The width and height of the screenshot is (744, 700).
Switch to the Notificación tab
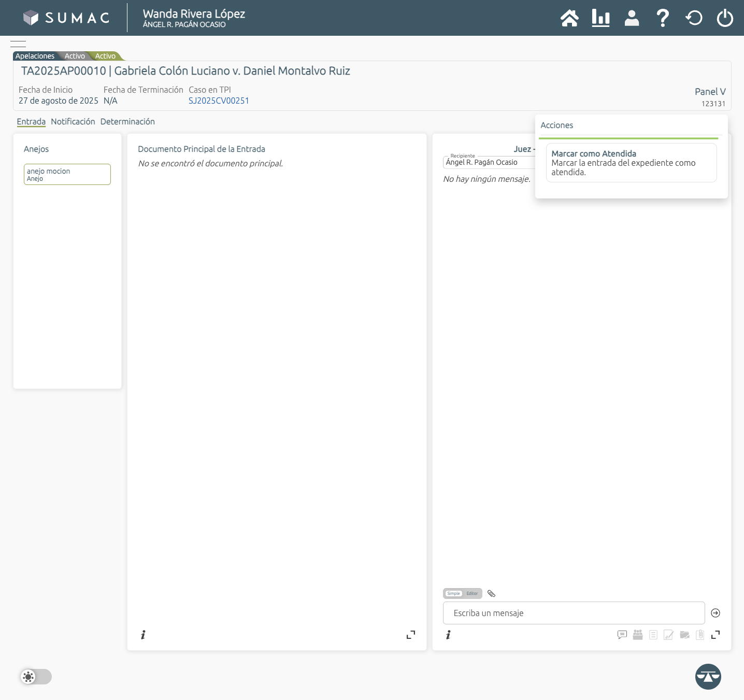[73, 122]
